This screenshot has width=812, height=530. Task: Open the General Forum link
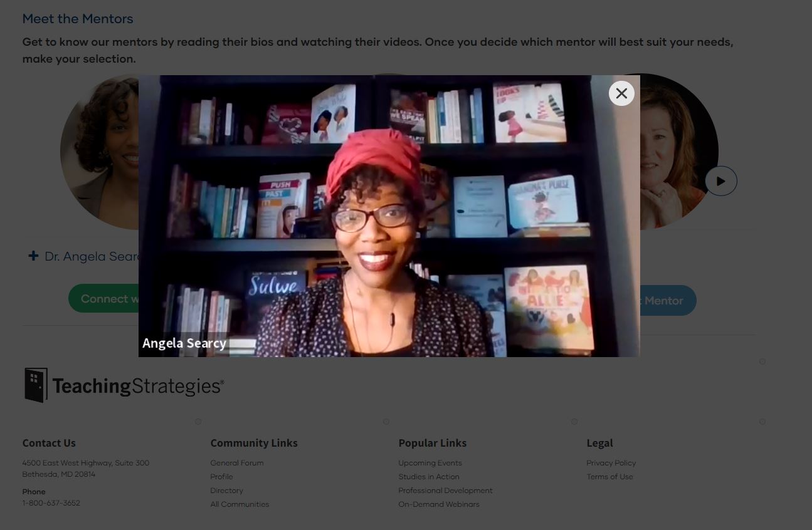[237, 463]
